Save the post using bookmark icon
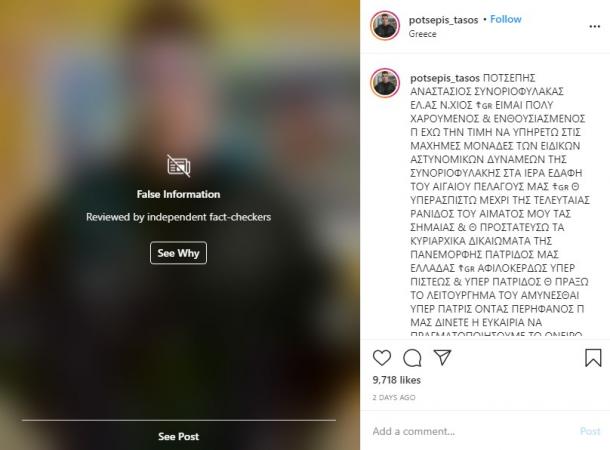The width and height of the screenshot is (610, 450). tap(593, 357)
